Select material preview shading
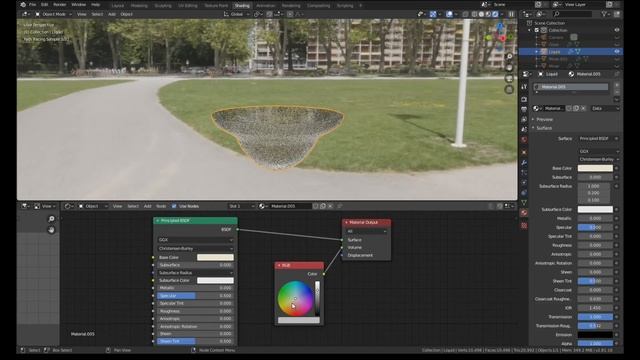Screen dimensions: 640x360 click(488, 14)
